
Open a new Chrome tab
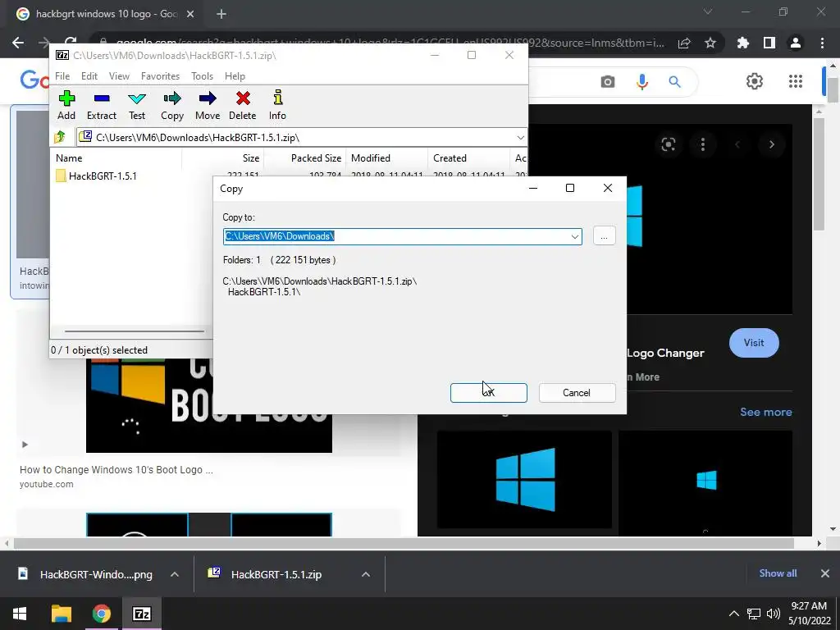(x=221, y=15)
